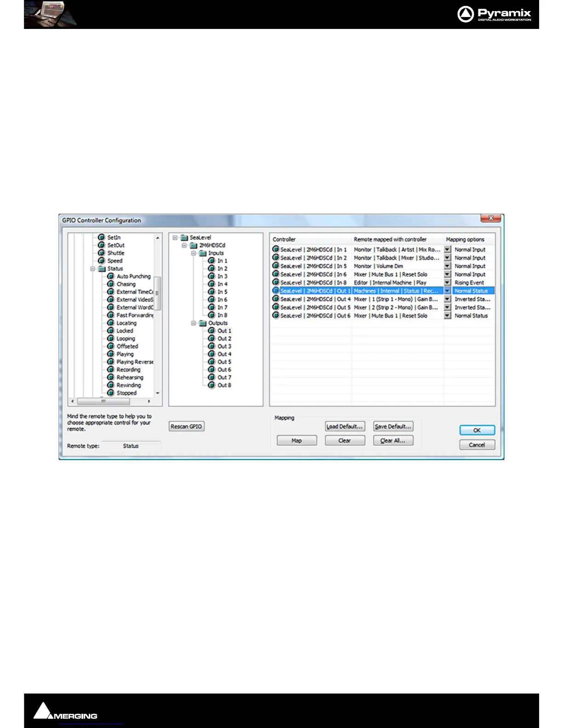This screenshot has width=563, height=728.
Task: Select the Out 8 output icon
Action: (212, 385)
